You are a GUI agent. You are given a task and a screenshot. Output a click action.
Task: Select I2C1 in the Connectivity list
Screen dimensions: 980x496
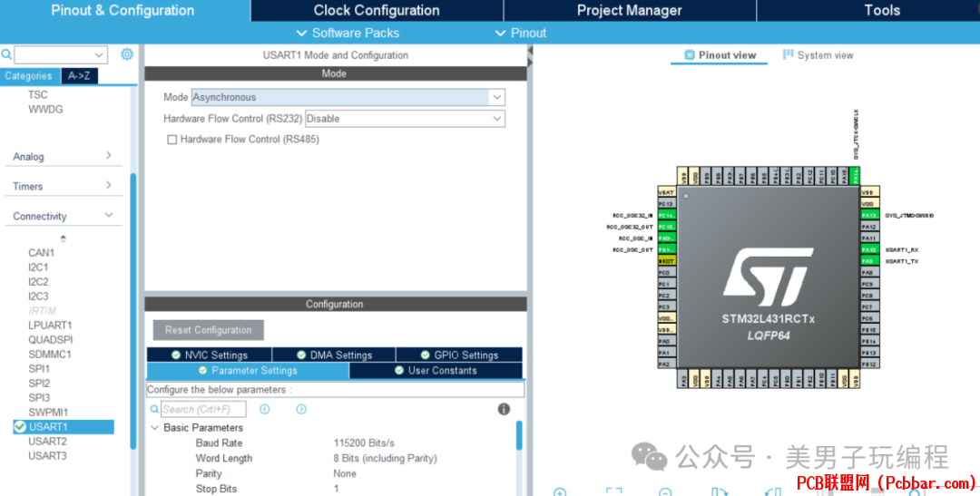(x=38, y=267)
